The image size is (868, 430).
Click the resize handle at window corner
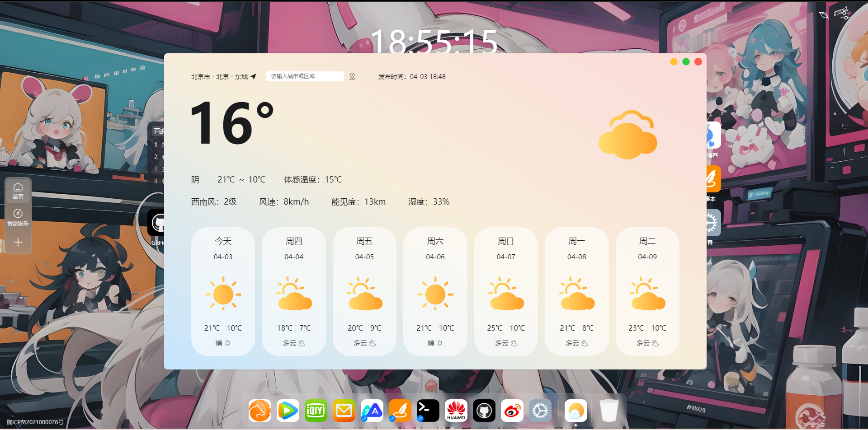point(704,367)
